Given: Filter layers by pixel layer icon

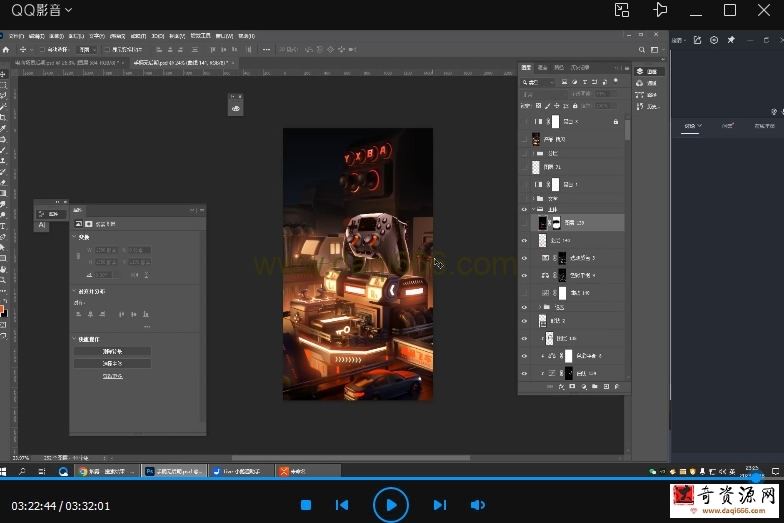Looking at the screenshot, I should pos(564,82).
